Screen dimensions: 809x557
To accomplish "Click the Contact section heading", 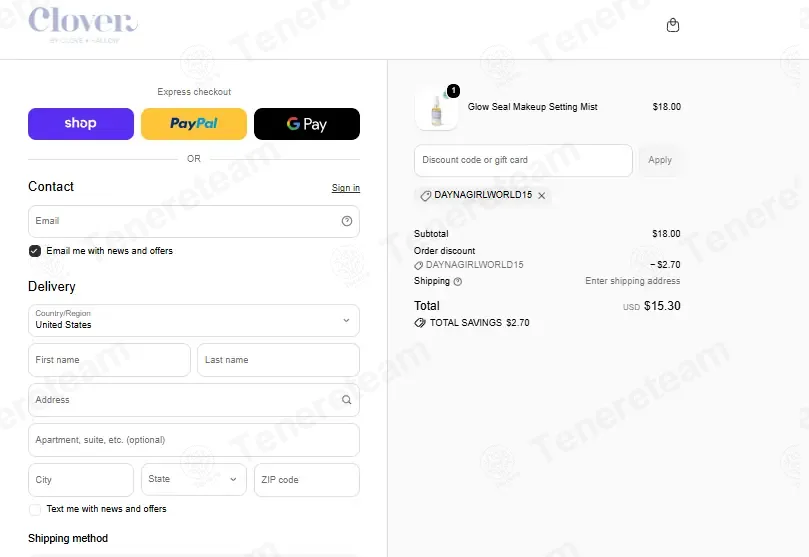I will pos(51,187).
